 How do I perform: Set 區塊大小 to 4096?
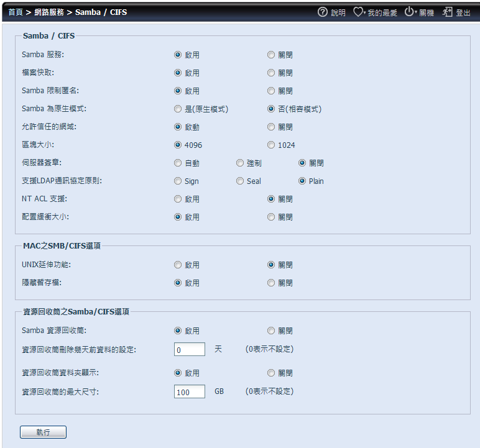coord(178,145)
